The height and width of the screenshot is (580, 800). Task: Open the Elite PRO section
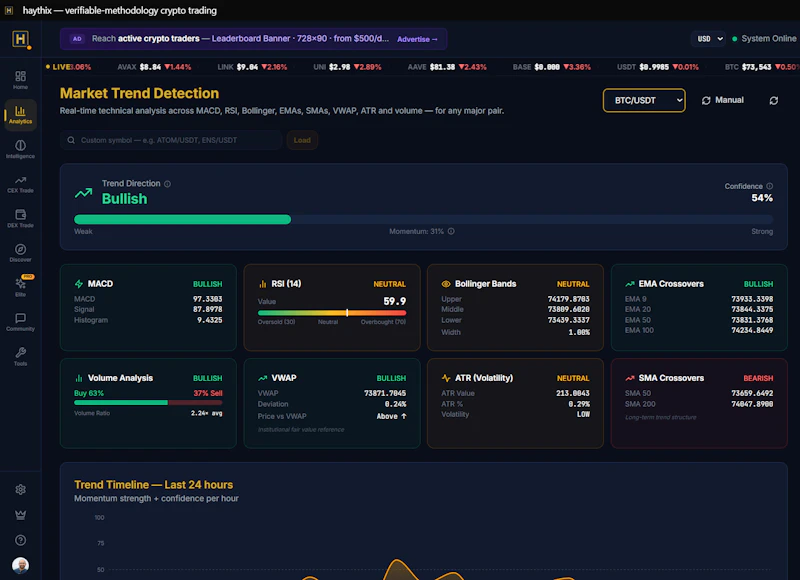click(20, 287)
